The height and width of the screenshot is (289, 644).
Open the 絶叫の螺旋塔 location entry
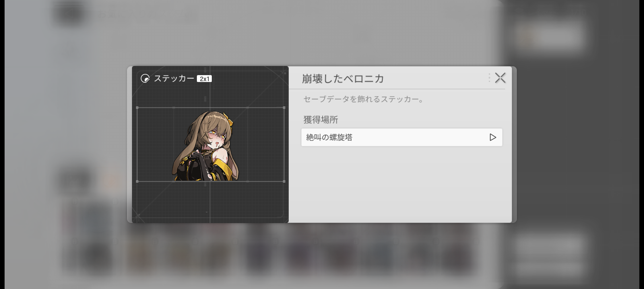(396, 137)
